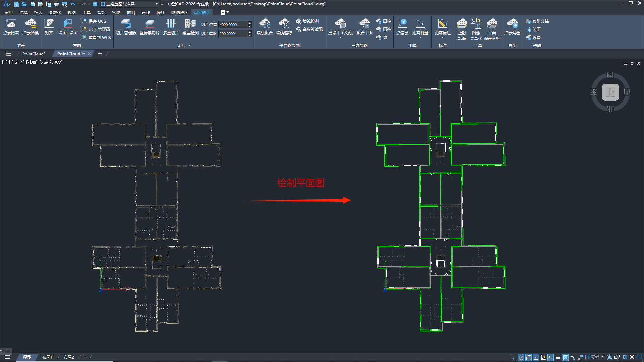Screen dimensions: 644x362
Task: Open 切片管理器 slice manager
Action: tap(126, 27)
